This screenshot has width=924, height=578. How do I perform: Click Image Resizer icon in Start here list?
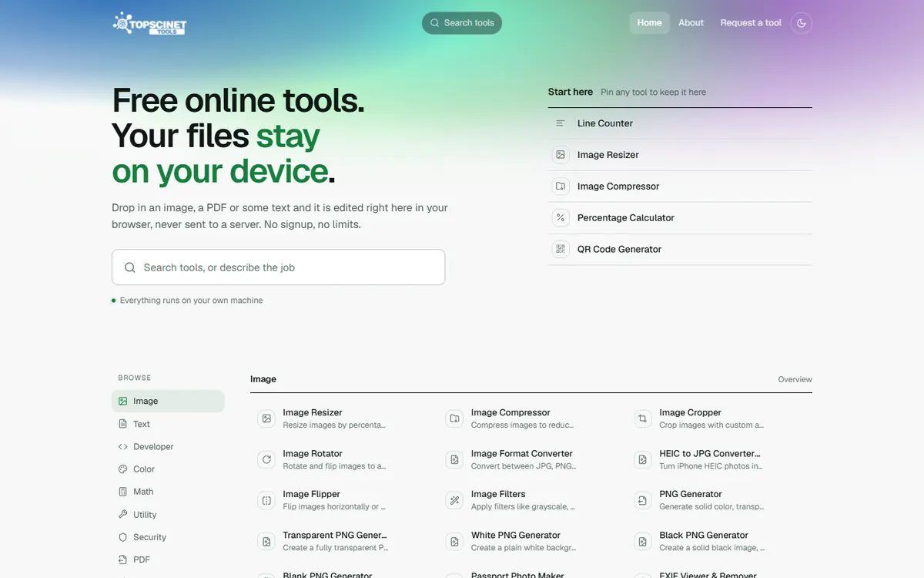561,155
